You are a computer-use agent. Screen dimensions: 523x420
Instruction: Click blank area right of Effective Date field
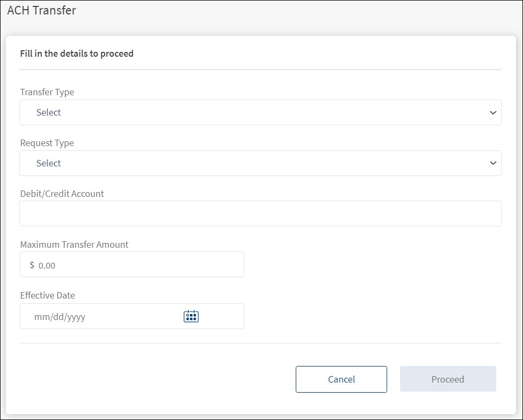click(374, 316)
